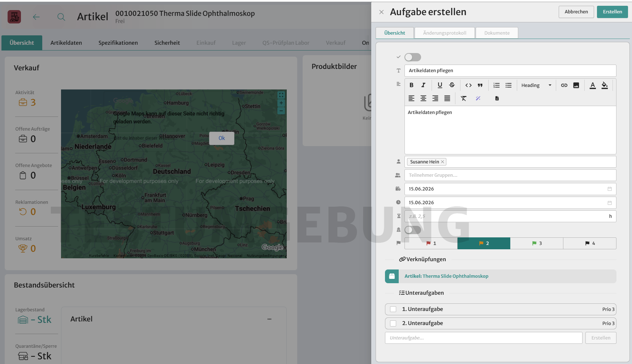Click the Abbrechen button
The height and width of the screenshot is (364, 632).
(x=576, y=12)
